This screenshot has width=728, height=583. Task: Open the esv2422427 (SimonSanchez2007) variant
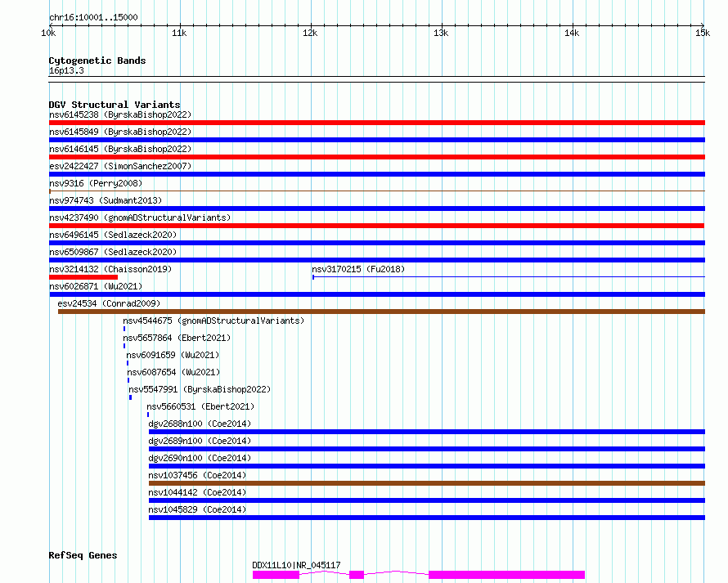tap(120, 166)
